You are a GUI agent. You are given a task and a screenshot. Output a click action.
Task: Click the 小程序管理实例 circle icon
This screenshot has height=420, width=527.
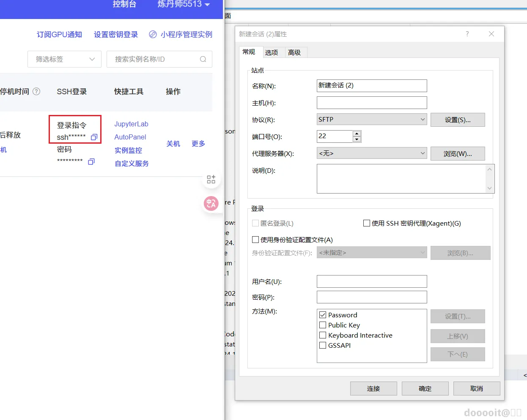tap(153, 35)
